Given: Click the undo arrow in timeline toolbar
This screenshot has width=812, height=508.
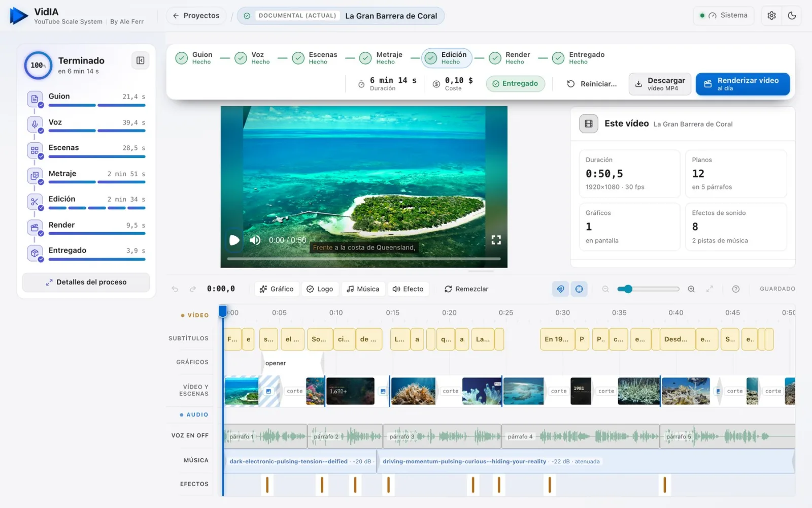Looking at the screenshot, I should (x=175, y=289).
